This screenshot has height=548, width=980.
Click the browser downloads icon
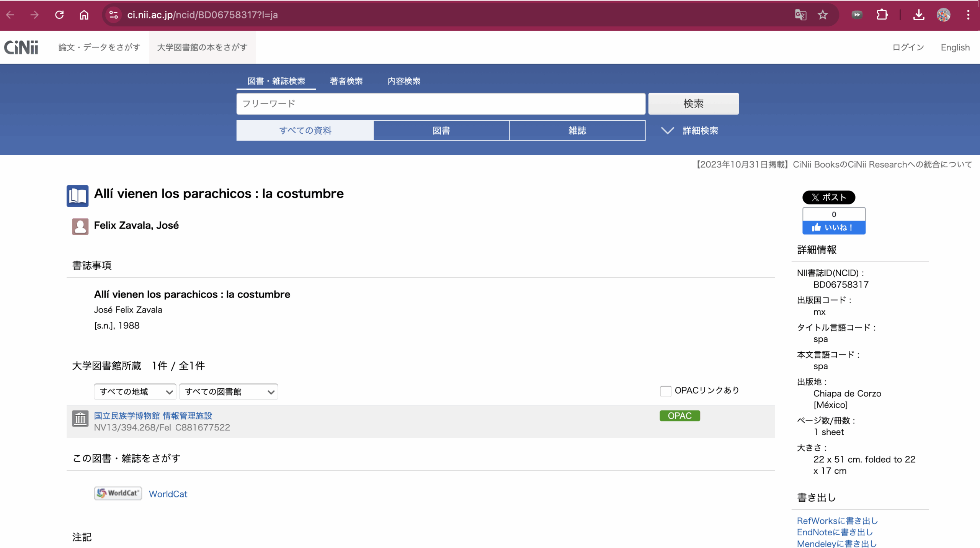point(919,15)
